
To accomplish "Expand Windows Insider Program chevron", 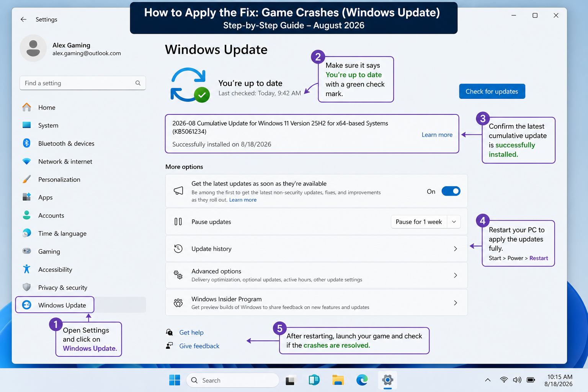I will point(456,303).
